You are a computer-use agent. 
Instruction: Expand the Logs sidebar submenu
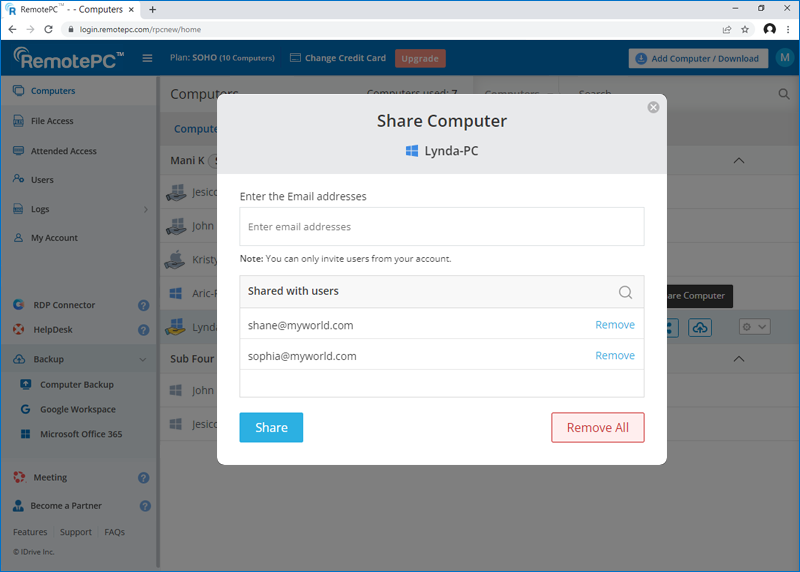click(146, 209)
